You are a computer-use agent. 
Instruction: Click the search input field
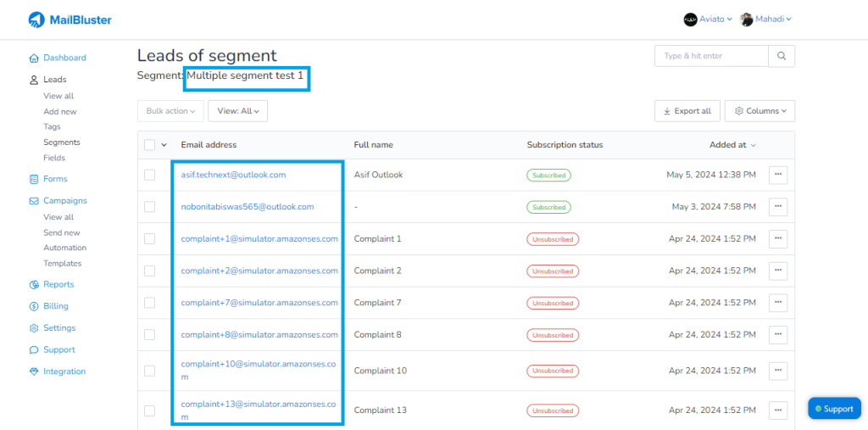(711, 56)
